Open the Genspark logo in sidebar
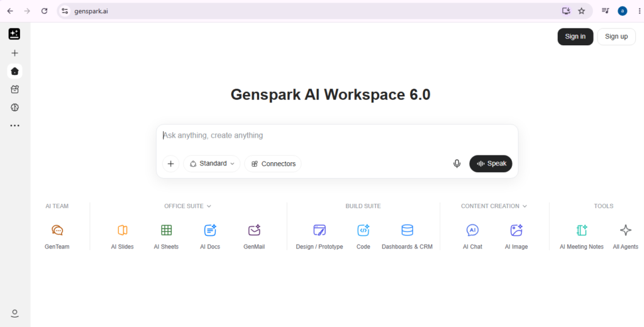The image size is (644, 327). [x=14, y=34]
